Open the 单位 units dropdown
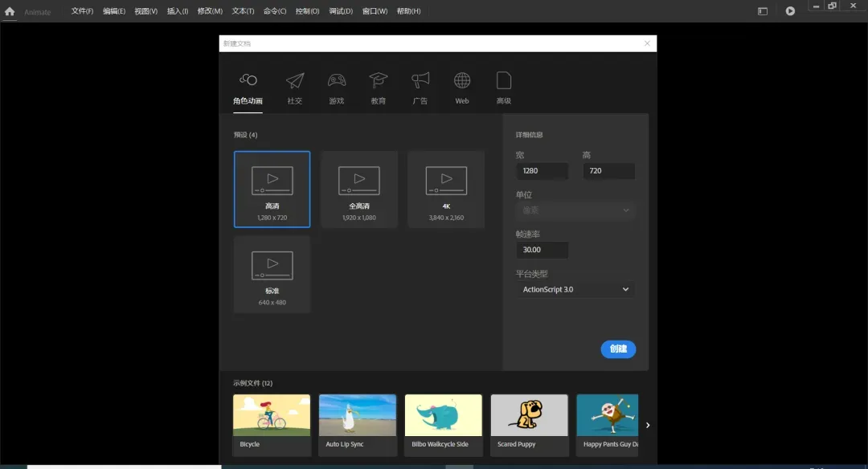This screenshot has height=469, width=868. (575, 210)
